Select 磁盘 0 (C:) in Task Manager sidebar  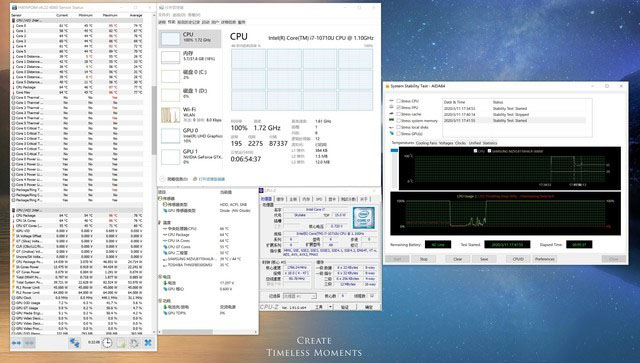190,76
